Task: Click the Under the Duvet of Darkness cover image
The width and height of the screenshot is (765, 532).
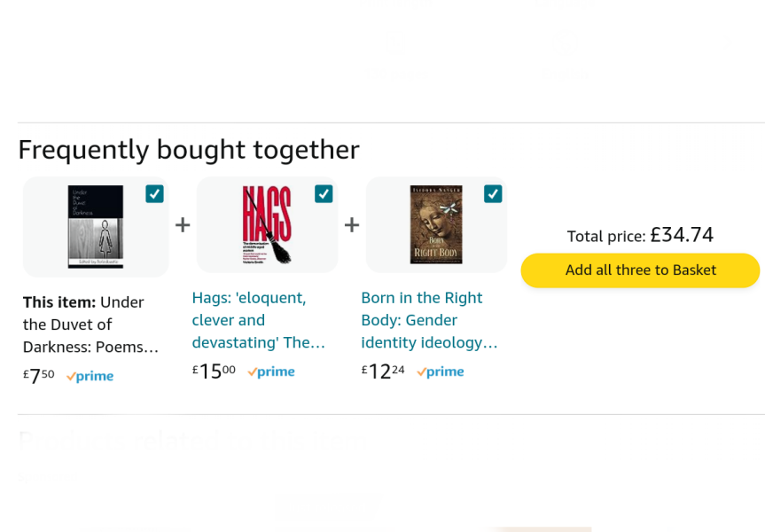Action: 95,226
